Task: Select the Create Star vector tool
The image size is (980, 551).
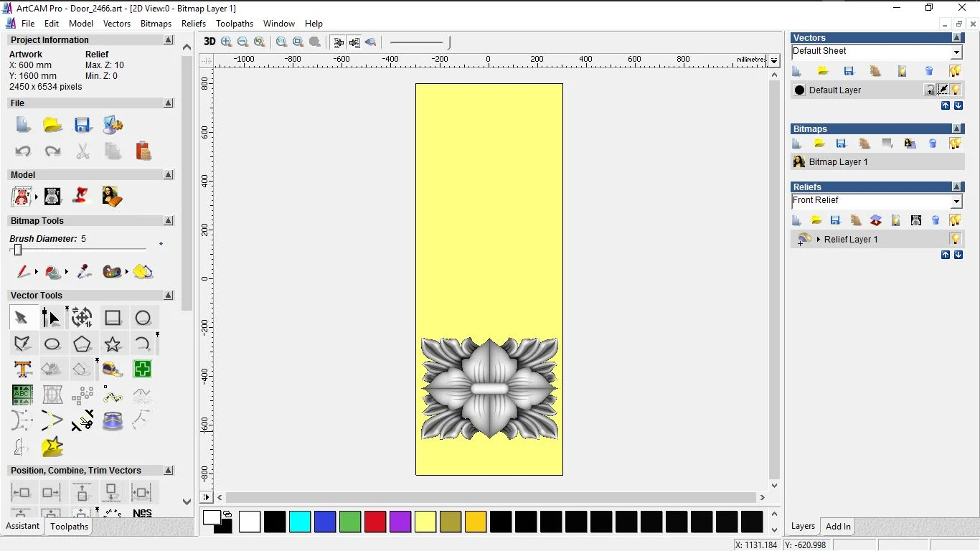Action: click(x=113, y=344)
